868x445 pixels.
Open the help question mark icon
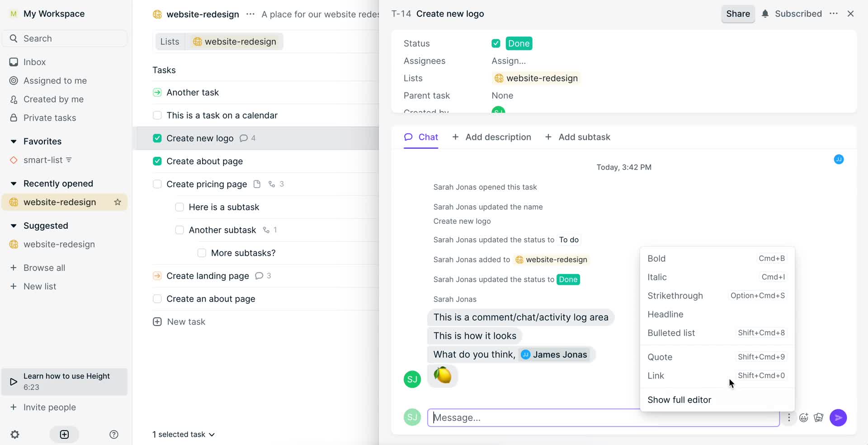114,435
